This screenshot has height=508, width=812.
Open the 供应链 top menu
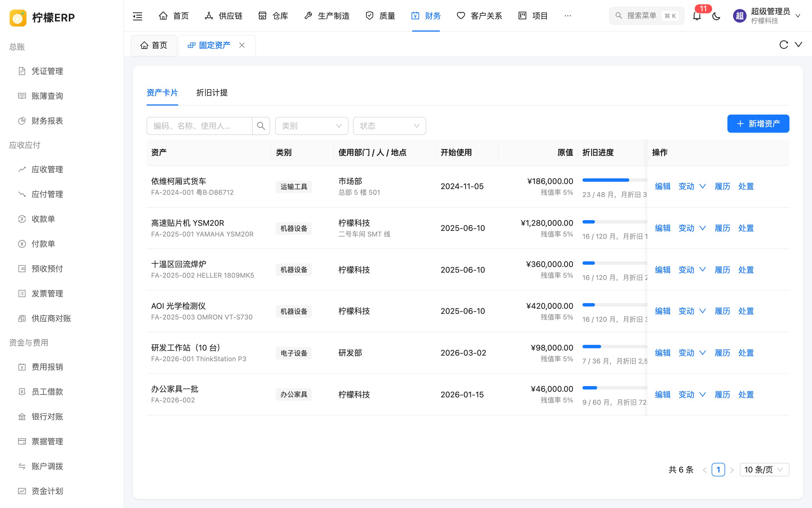point(224,16)
